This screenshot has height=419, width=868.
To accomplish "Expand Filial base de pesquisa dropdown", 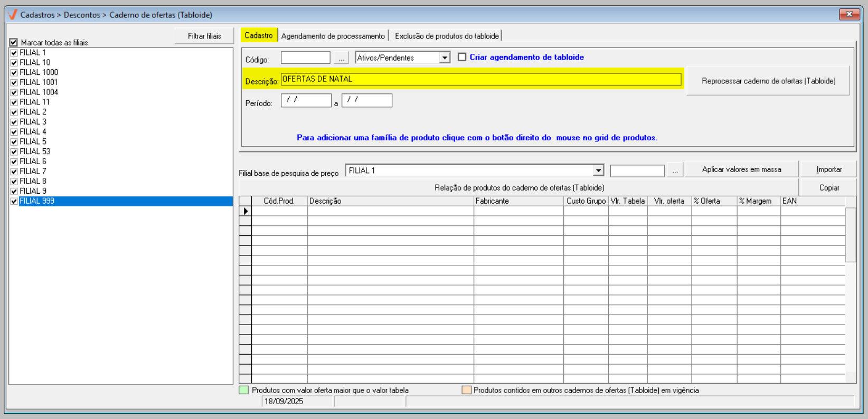I will tap(598, 170).
